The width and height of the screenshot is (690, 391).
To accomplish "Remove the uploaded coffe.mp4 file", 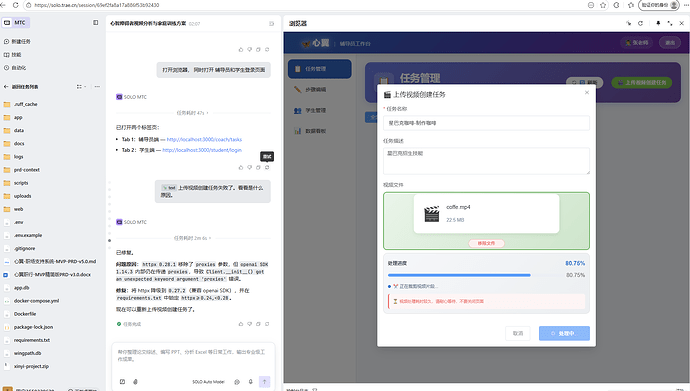I will coord(486,243).
